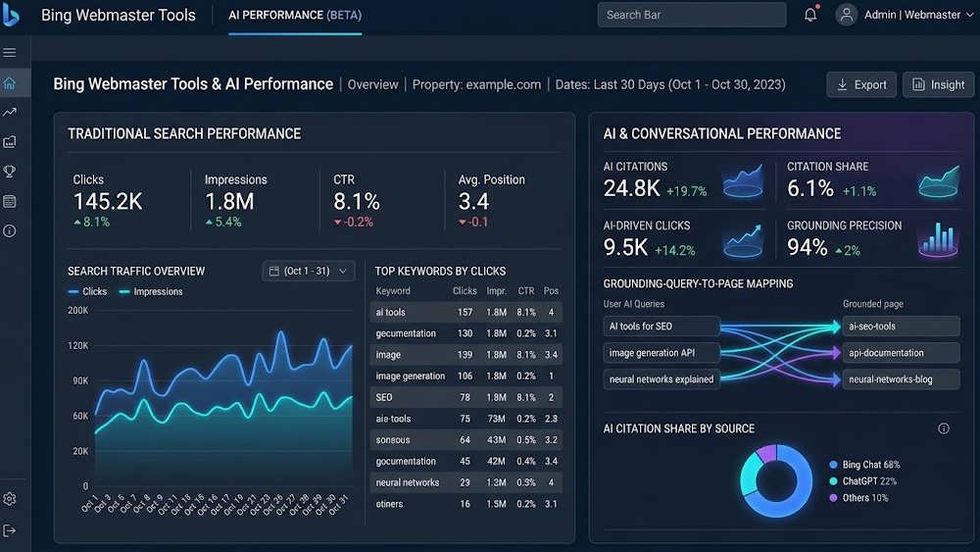Click the citation share donut chart
980x552 pixels.
776,480
